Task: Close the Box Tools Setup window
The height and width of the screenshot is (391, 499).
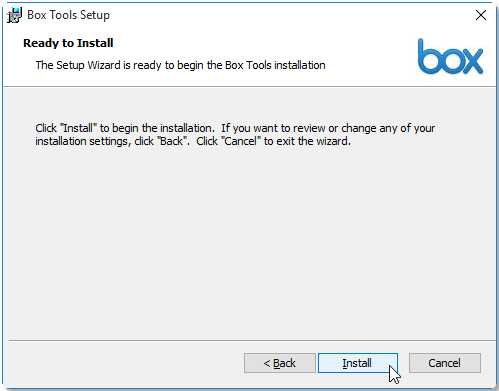Action: pos(481,15)
